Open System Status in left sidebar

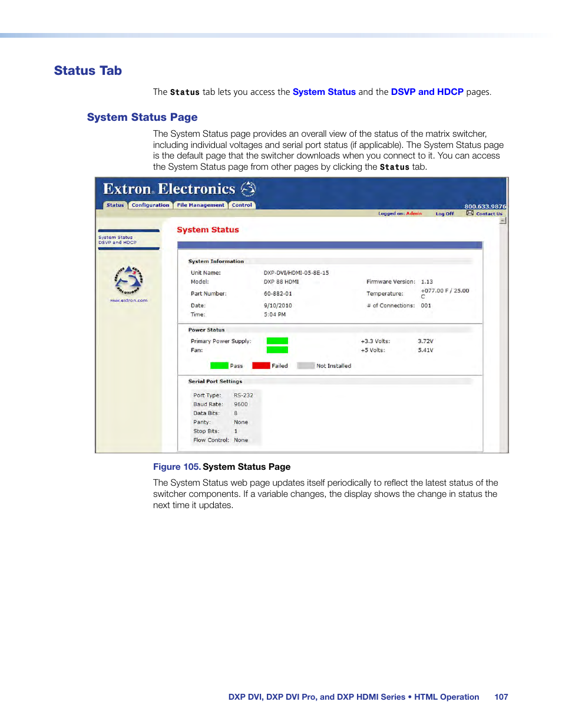pyautogui.click(x=115, y=238)
